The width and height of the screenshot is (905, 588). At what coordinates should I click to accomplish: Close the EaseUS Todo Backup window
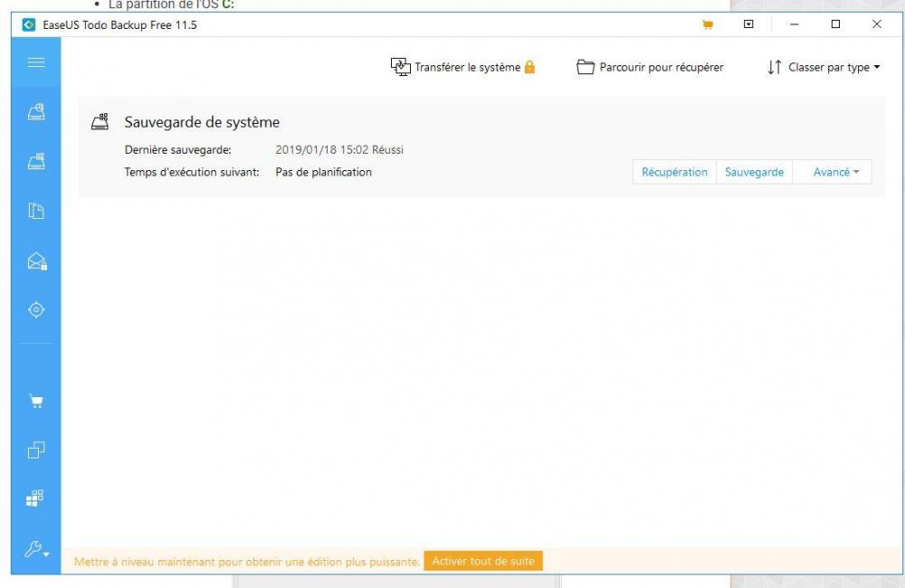tap(877, 24)
